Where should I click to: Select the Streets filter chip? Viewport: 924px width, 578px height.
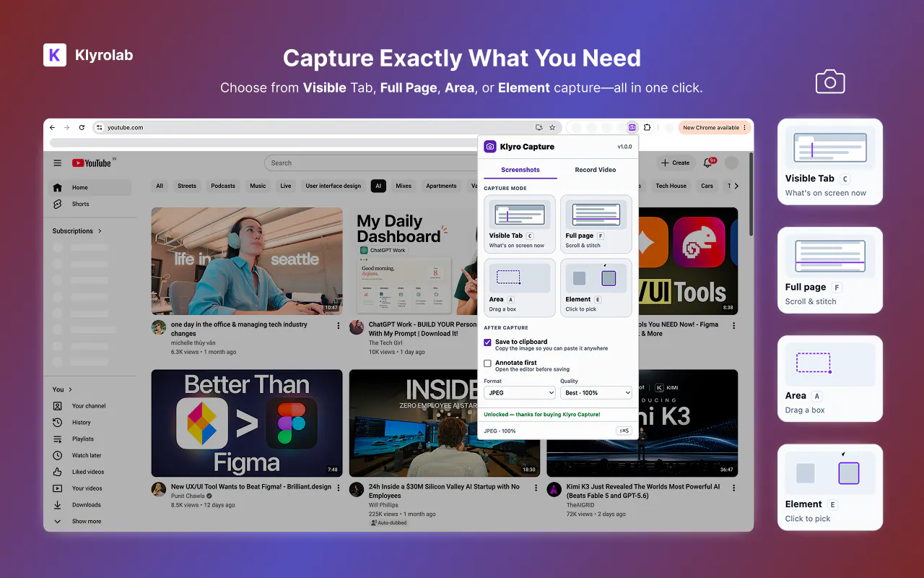[187, 186]
